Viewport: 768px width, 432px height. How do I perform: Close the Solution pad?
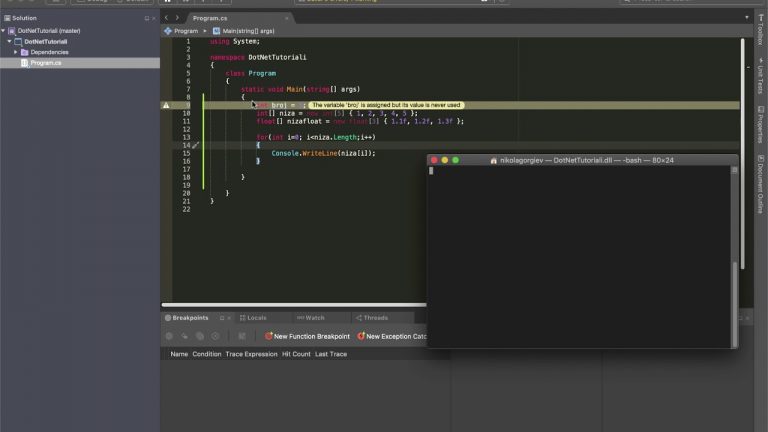(154, 19)
